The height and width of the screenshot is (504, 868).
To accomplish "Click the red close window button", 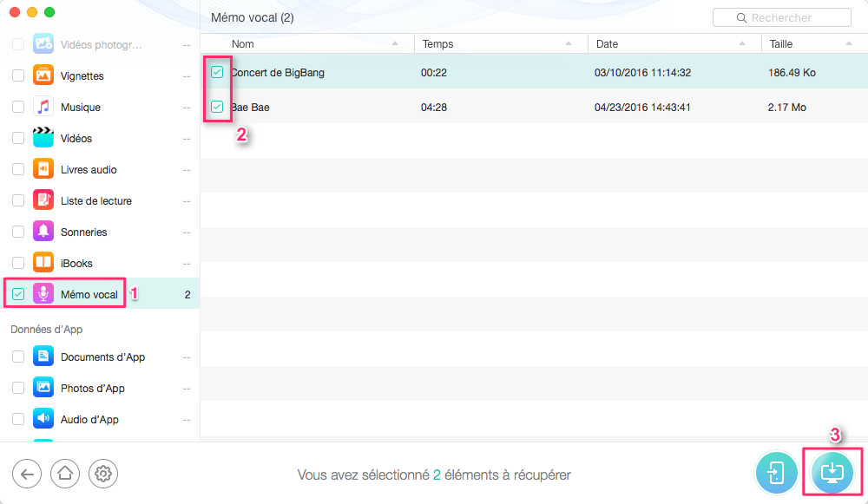I will (x=15, y=12).
